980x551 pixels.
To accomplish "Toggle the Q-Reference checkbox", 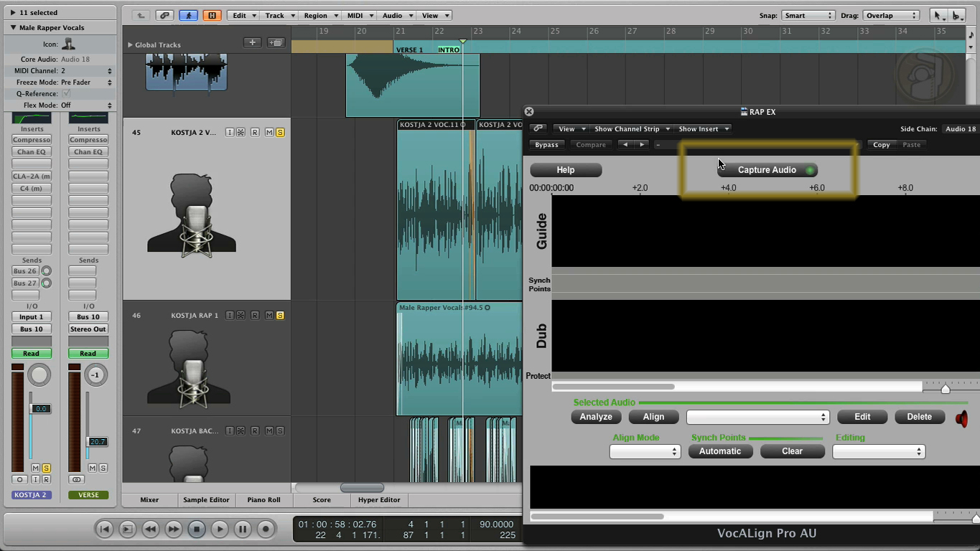I will [66, 94].
